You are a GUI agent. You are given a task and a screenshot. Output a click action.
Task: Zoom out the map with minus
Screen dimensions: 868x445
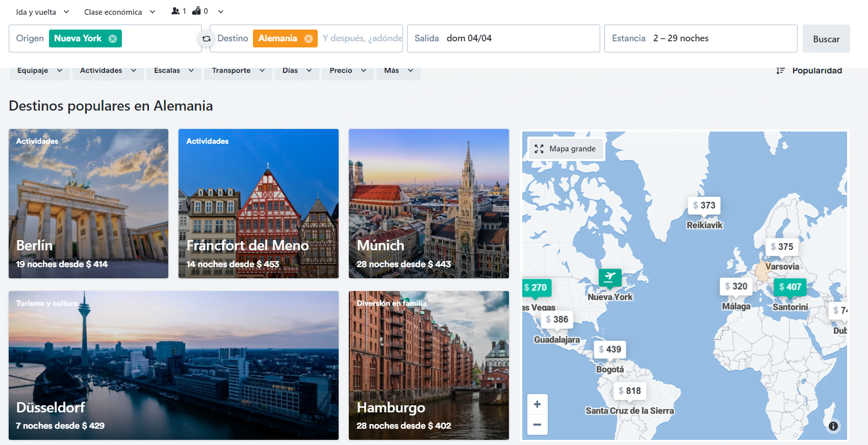(537, 425)
